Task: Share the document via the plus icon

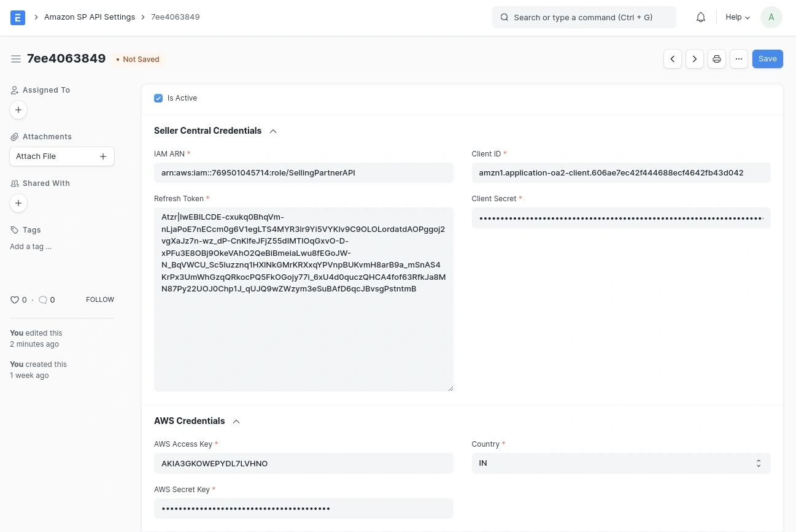Action: (18, 203)
